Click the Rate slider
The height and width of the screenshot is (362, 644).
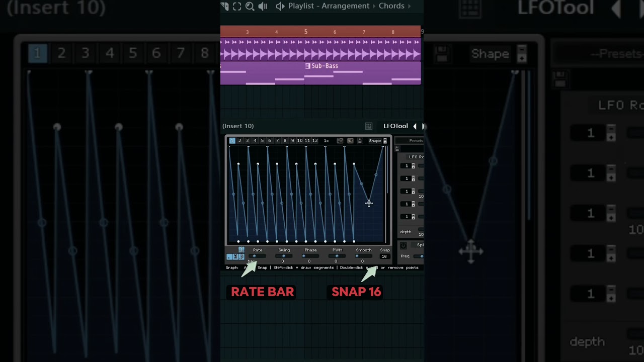[x=257, y=256]
